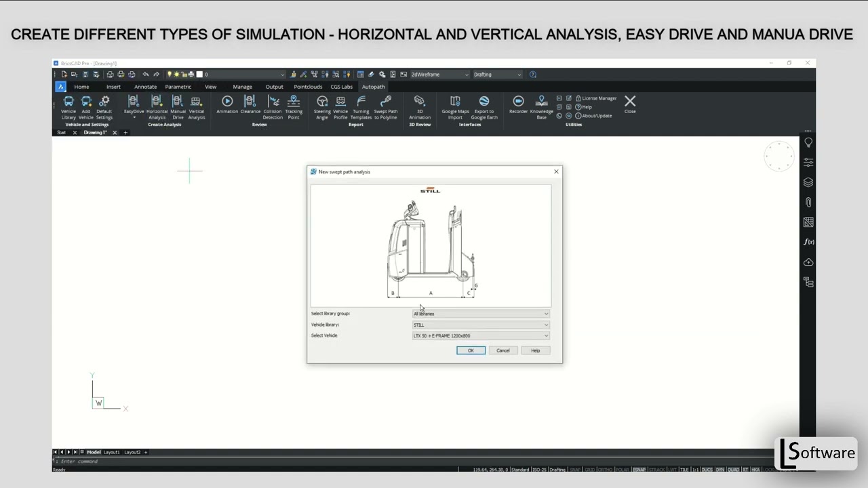868x488 pixels.
Task: Toggle ORTHO mode in status bar
Action: (x=605, y=470)
